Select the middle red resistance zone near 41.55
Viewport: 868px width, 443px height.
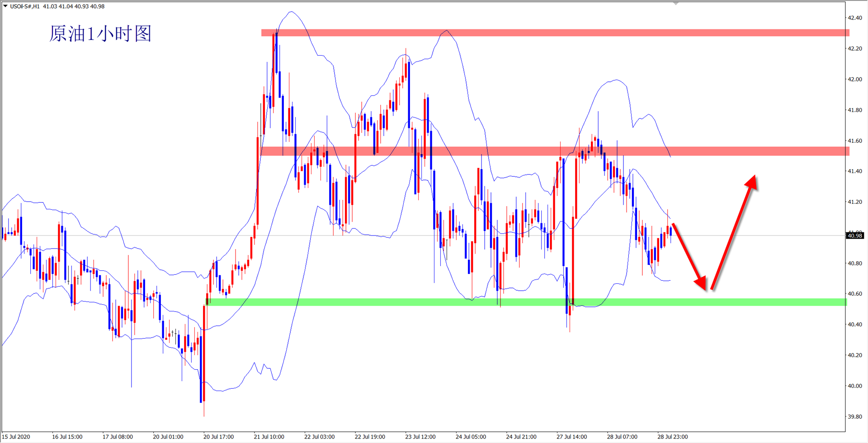555,151
